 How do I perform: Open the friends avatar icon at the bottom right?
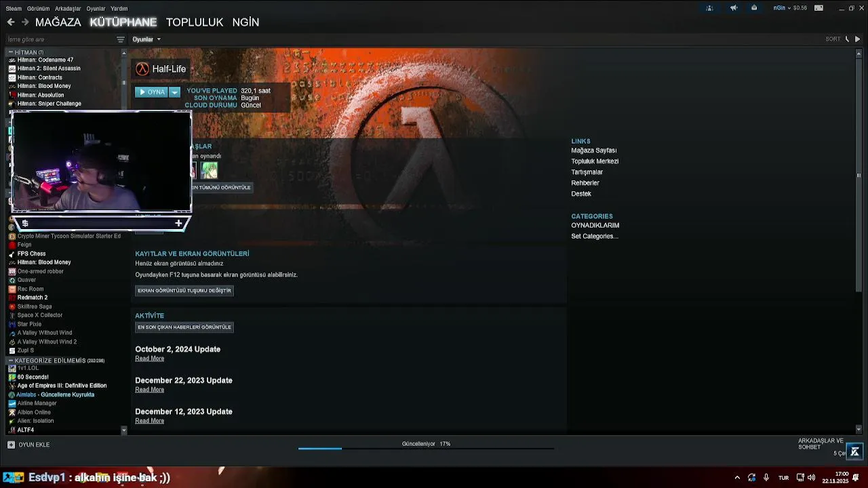854,451
